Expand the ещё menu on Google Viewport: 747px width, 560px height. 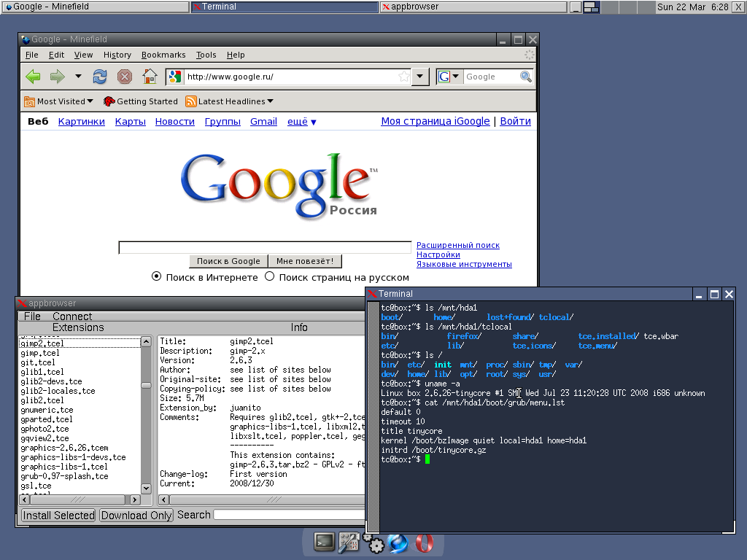click(x=301, y=122)
